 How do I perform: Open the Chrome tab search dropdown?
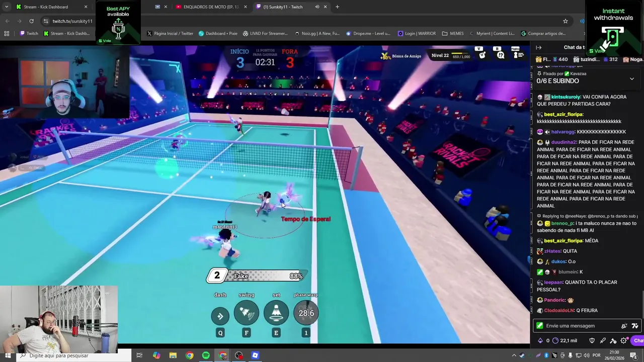click(x=6, y=7)
